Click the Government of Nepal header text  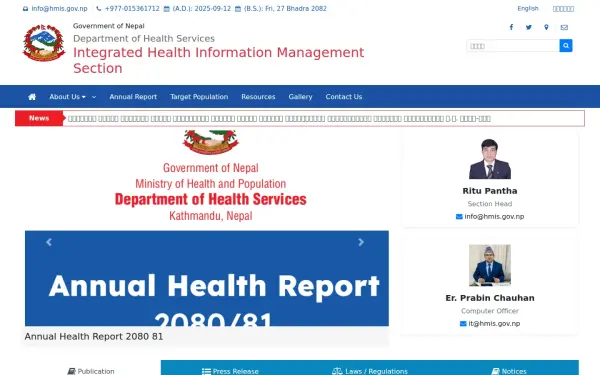(109, 26)
